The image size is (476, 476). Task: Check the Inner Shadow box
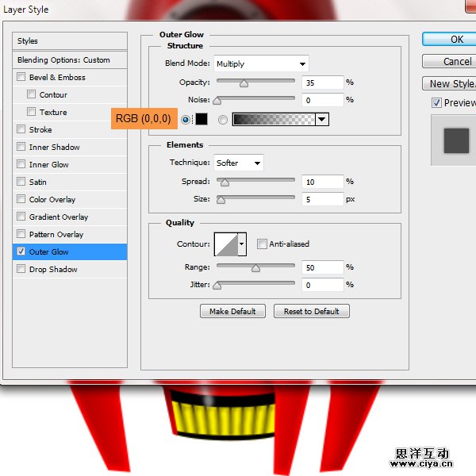(x=21, y=147)
